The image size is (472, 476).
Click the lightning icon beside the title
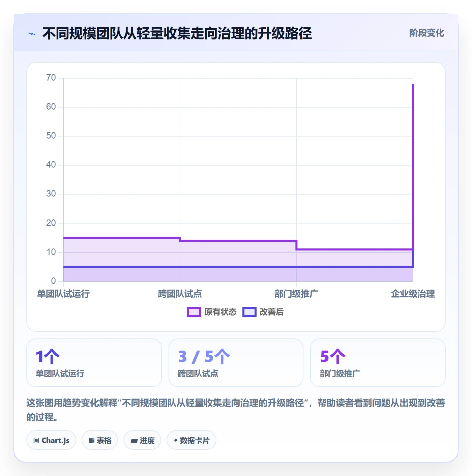click(32, 34)
